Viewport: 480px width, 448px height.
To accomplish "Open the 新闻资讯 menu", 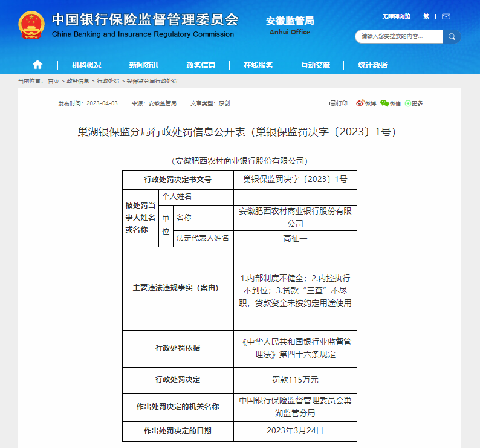I will [144, 65].
